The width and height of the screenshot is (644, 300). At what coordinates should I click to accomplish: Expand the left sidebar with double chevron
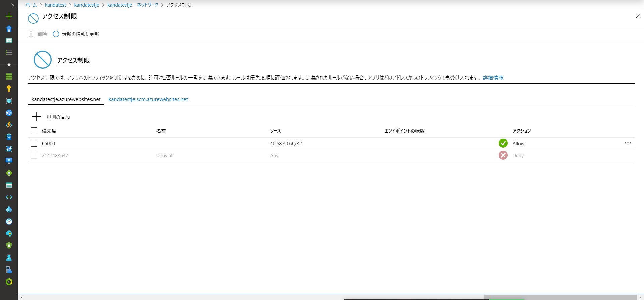[x=13, y=5]
